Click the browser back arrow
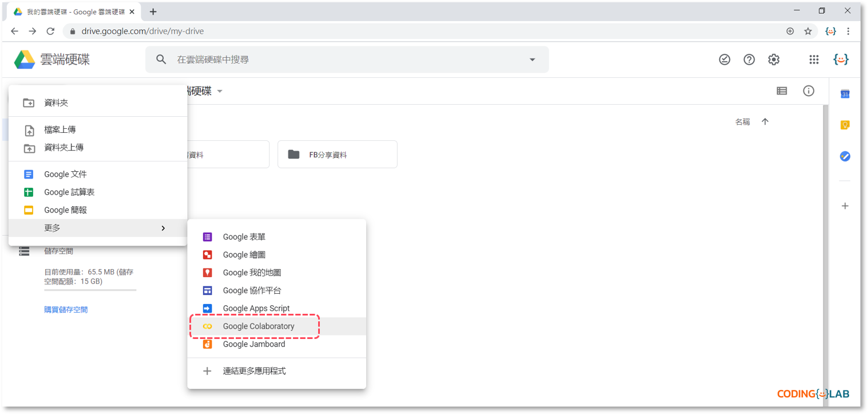The image size is (868, 414). (15, 31)
